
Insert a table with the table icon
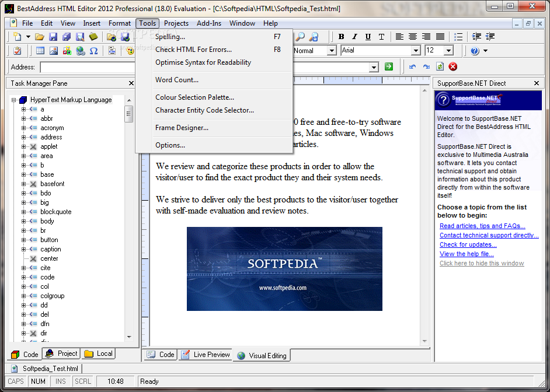click(40, 50)
